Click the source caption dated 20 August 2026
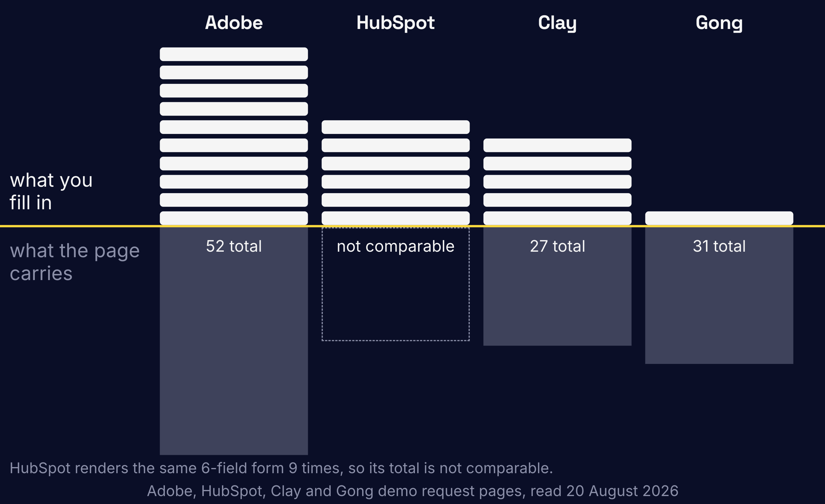825x504 pixels. coord(412,491)
